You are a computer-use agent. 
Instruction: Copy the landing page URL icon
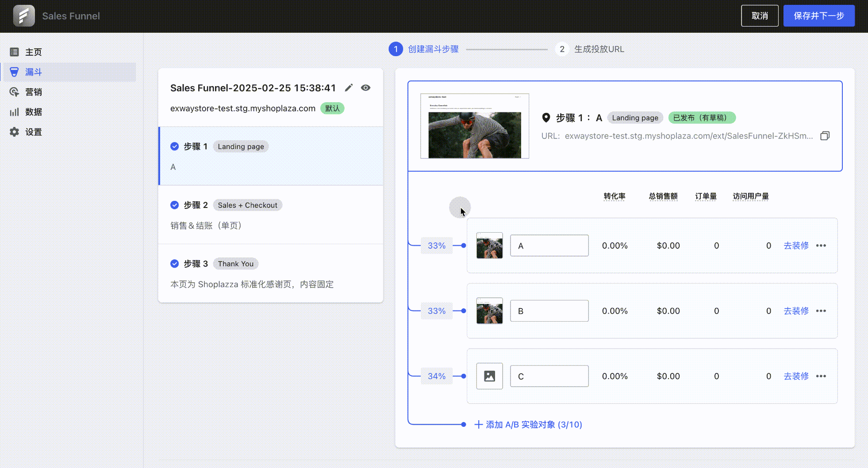825,136
